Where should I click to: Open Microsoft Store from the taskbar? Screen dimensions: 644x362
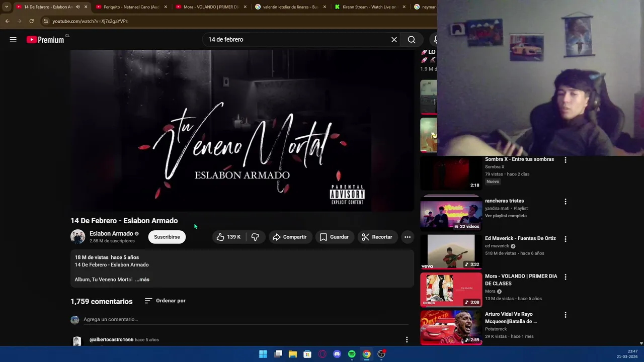pyautogui.click(x=307, y=354)
